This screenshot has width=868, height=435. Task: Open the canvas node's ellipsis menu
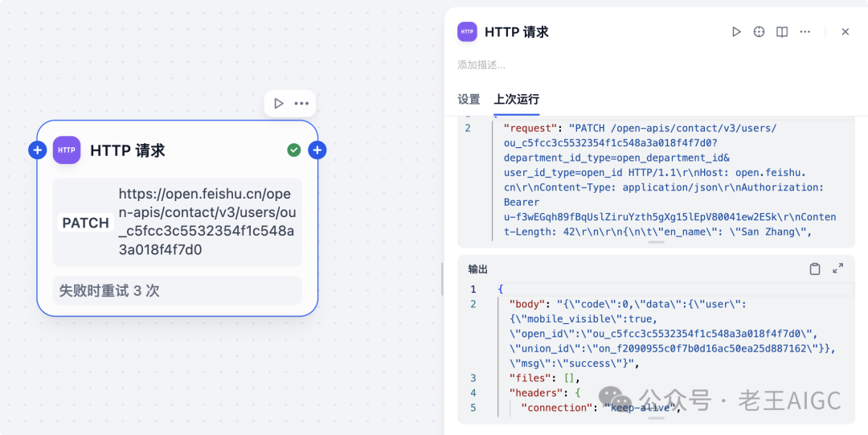click(x=301, y=104)
